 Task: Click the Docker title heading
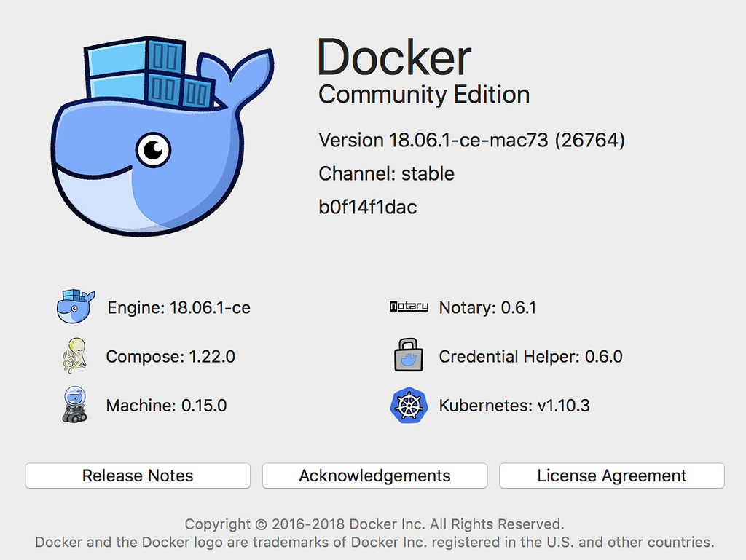[394, 57]
